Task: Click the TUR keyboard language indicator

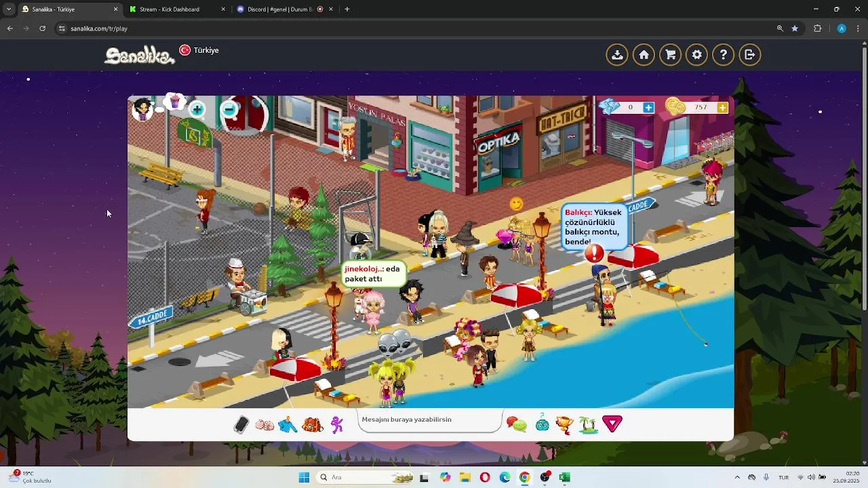Action: pyautogui.click(x=783, y=477)
